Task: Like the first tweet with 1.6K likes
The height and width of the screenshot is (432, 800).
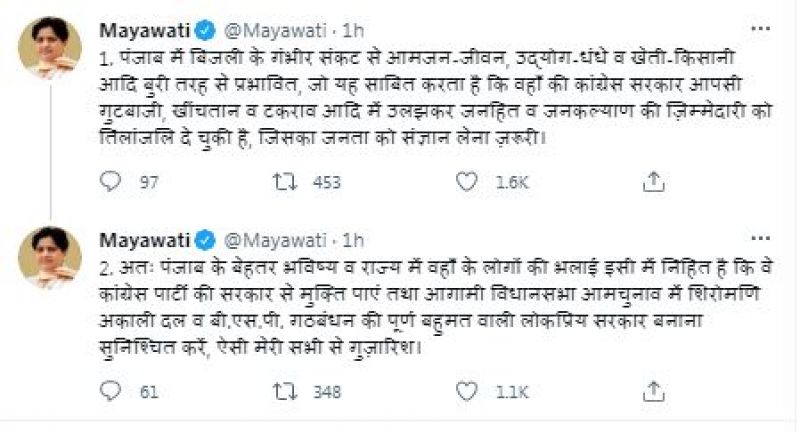Action: pos(465,182)
